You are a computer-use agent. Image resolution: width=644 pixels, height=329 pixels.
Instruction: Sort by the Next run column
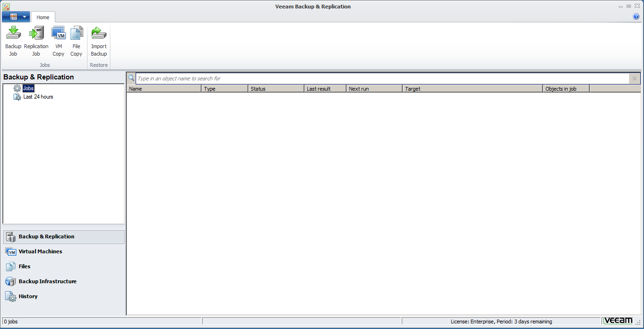[x=374, y=89]
